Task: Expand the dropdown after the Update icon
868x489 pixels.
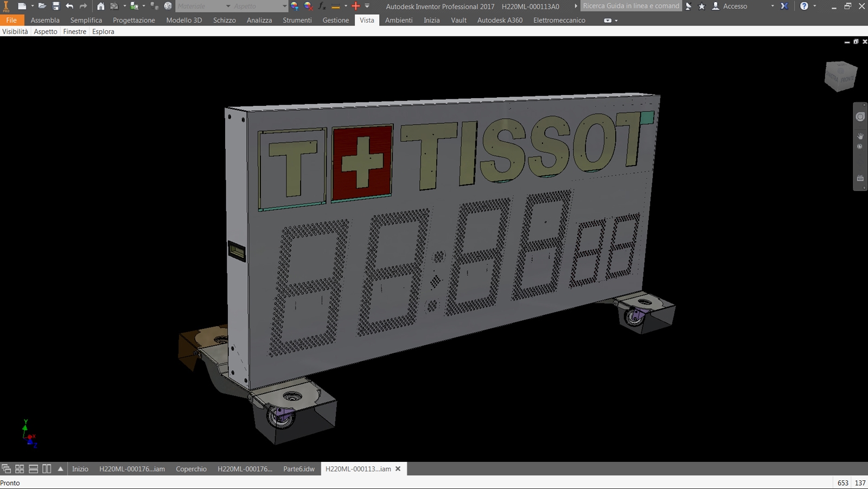Action: (x=124, y=6)
